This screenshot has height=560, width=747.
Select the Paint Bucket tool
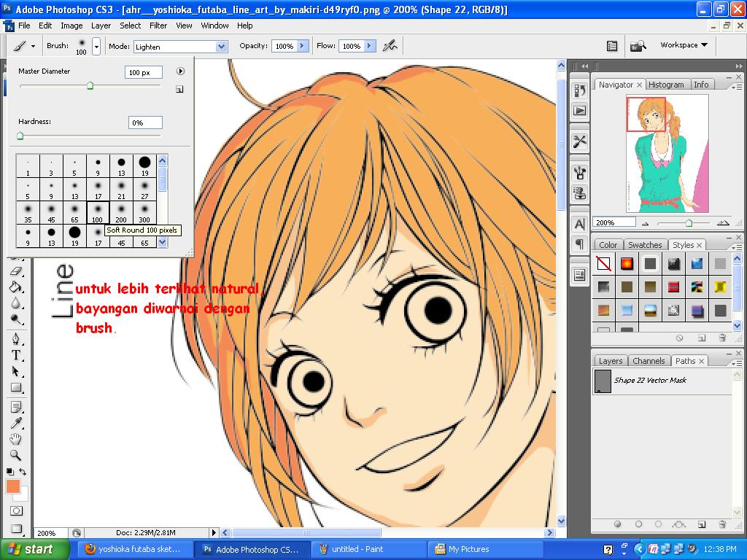pyautogui.click(x=16, y=287)
